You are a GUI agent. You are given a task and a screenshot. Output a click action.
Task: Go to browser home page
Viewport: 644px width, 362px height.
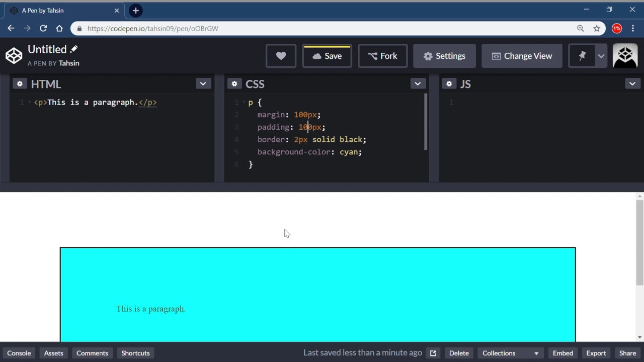coord(59,29)
